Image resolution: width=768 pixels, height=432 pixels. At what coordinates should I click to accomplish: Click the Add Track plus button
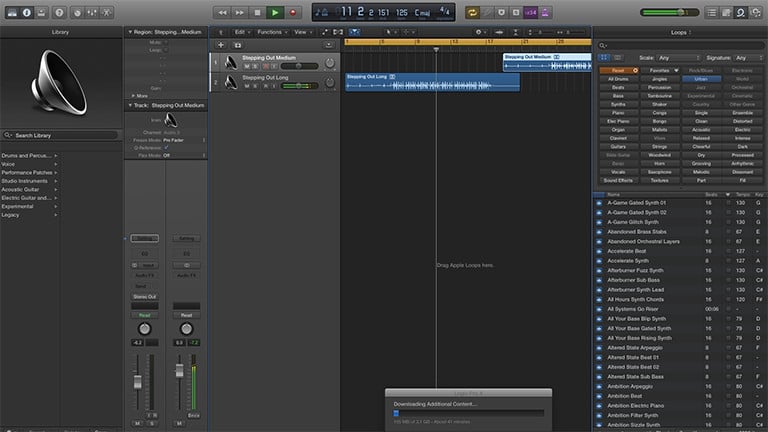(x=221, y=45)
